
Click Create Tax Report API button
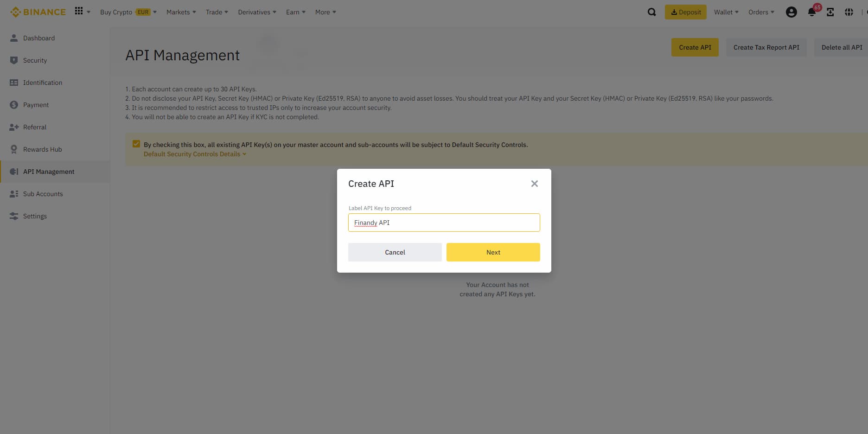pyautogui.click(x=766, y=47)
